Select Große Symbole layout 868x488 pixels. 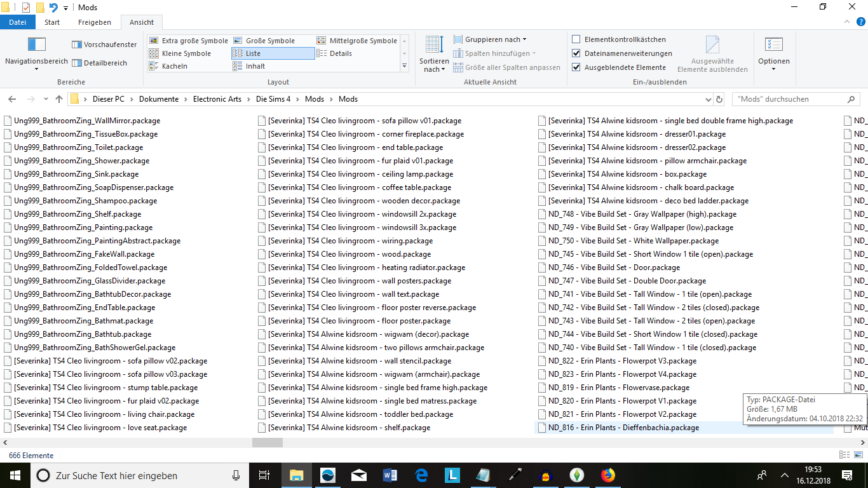click(x=264, y=41)
